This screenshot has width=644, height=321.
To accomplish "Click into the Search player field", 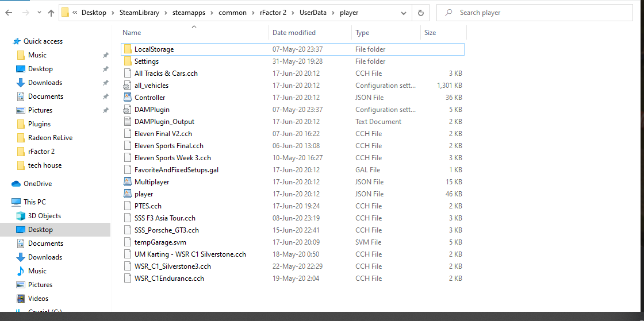I will (x=534, y=13).
